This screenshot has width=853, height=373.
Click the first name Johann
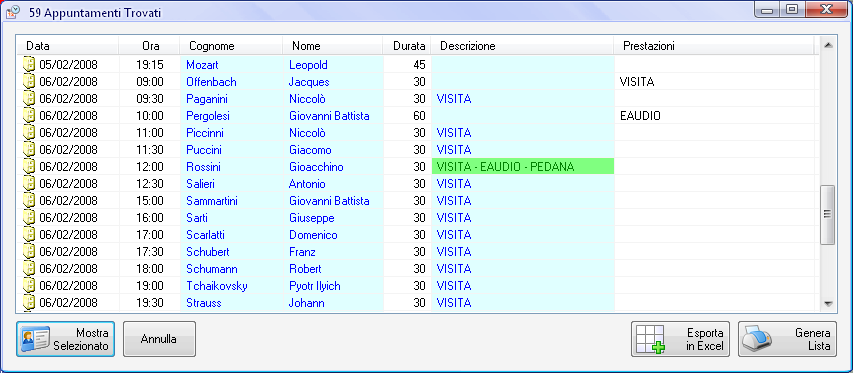pyautogui.click(x=307, y=303)
